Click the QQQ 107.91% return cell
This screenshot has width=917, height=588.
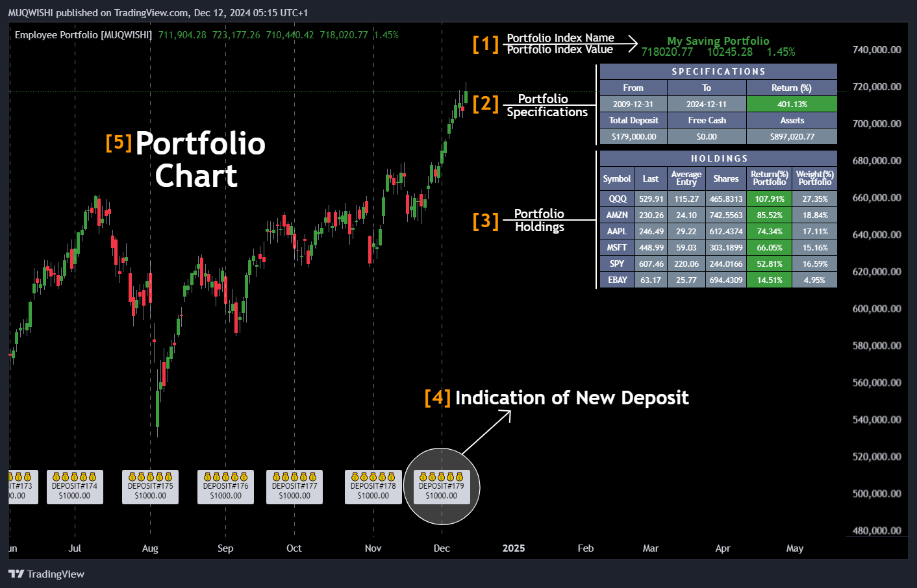(x=770, y=199)
